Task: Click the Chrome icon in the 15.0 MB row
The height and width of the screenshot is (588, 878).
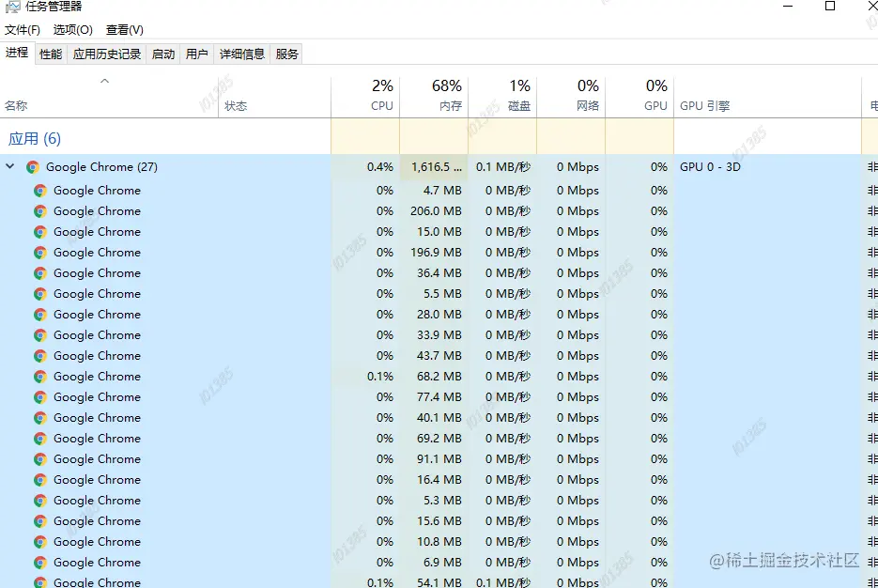Action: click(39, 232)
